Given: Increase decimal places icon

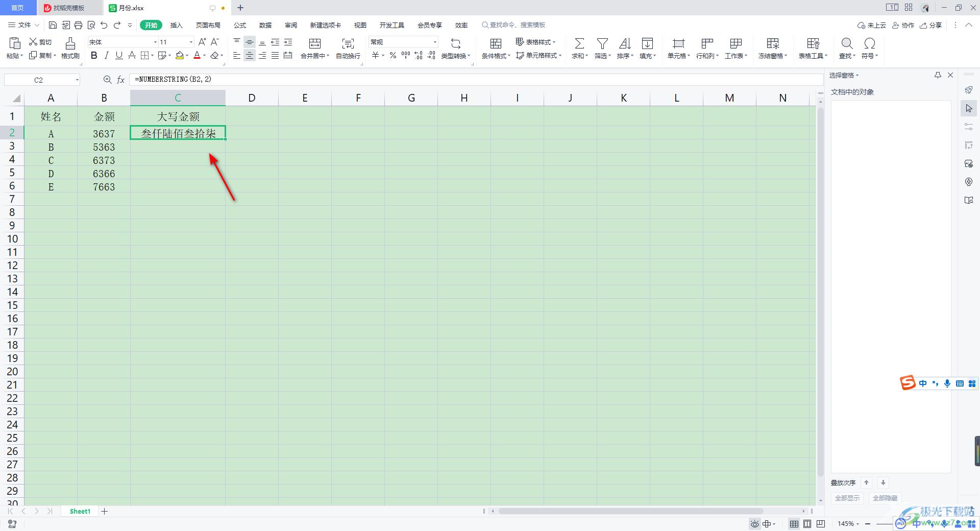Looking at the screenshot, I should click(x=419, y=55).
